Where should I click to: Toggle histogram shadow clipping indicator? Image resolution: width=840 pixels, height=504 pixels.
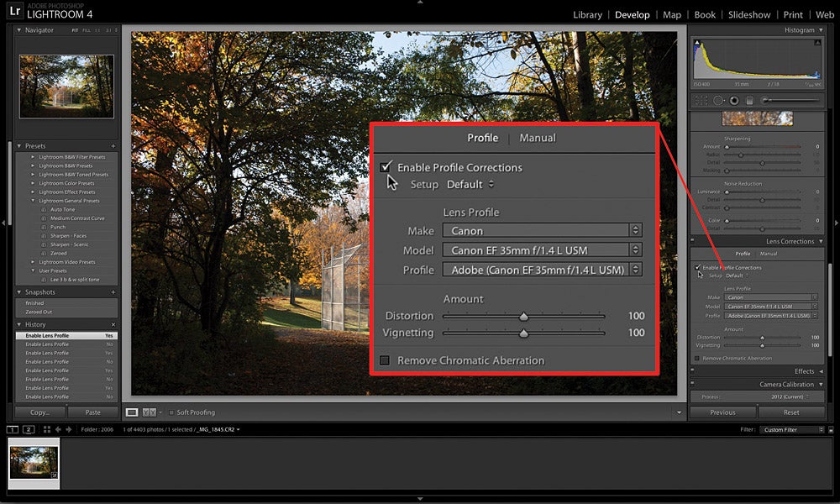(697, 42)
